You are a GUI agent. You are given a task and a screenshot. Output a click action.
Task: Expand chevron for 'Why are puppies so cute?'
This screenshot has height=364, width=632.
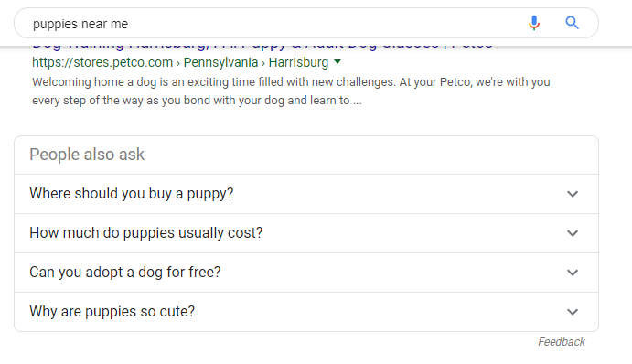pyautogui.click(x=573, y=312)
